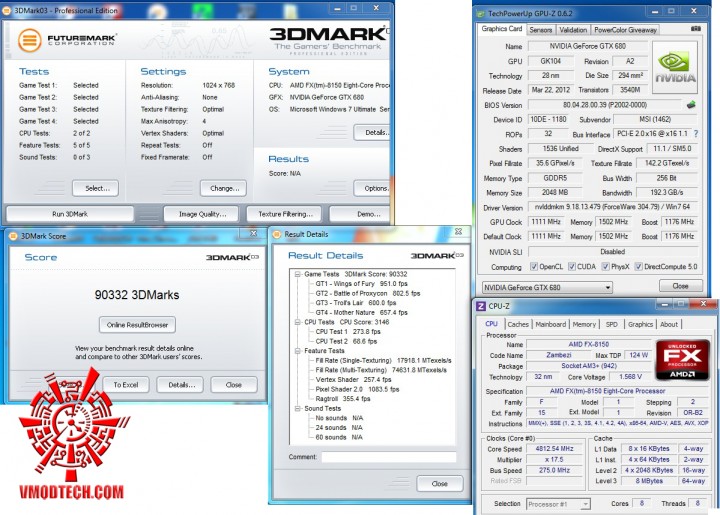This screenshot has height=515, width=720.
Task: Click Image Quality... button
Action: [202, 214]
